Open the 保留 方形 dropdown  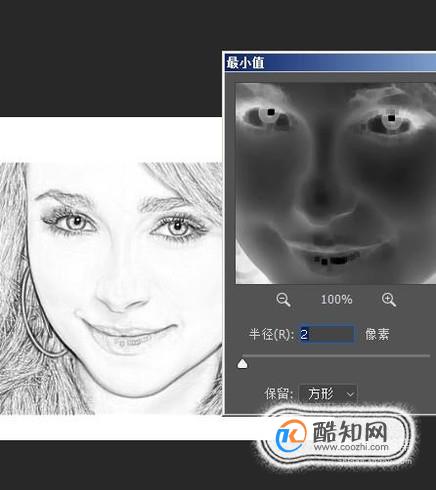[x=328, y=394]
